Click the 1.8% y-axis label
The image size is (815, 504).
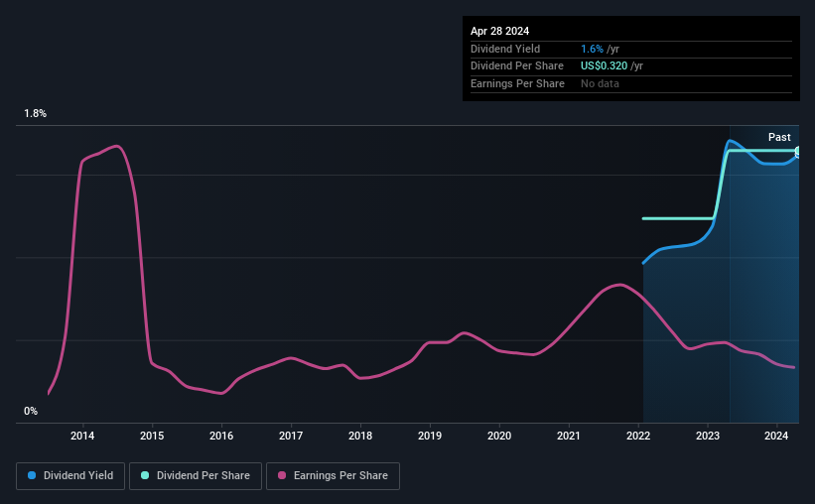pos(36,113)
